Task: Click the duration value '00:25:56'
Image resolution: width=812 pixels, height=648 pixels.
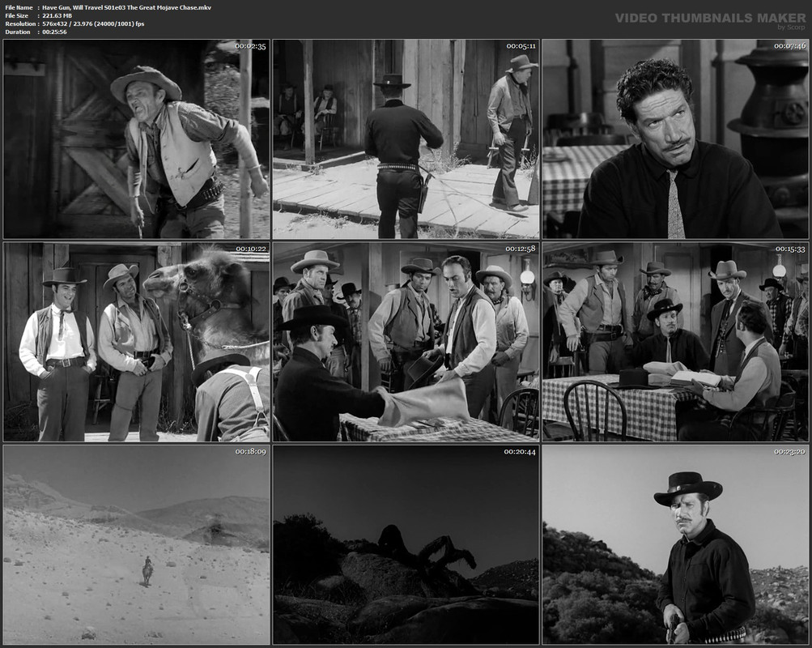Action: (x=54, y=32)
